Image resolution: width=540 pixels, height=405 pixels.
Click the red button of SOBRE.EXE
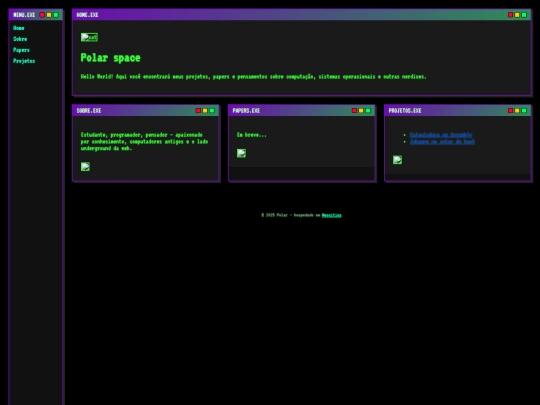click(198, 111)
